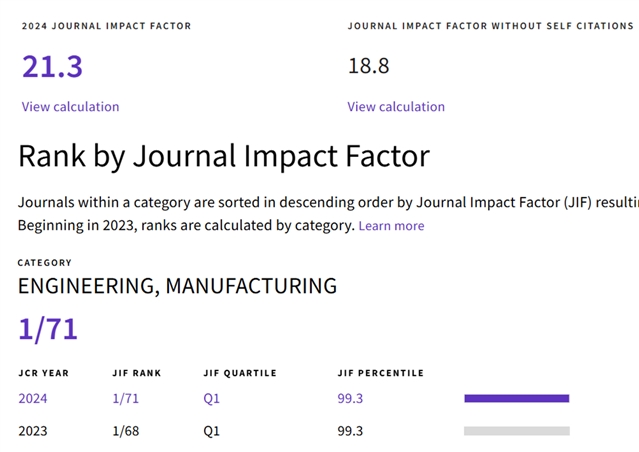Image resolution: width=639 pixels, height=452 pixels.
Task: Click the JIF PERCENTILE column header
Action: 380,373
